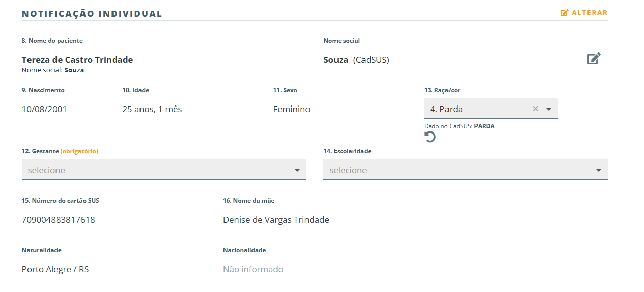Select SUS card number 709004883817618
The height and width of the screenshot is (292, 644).
59,220
